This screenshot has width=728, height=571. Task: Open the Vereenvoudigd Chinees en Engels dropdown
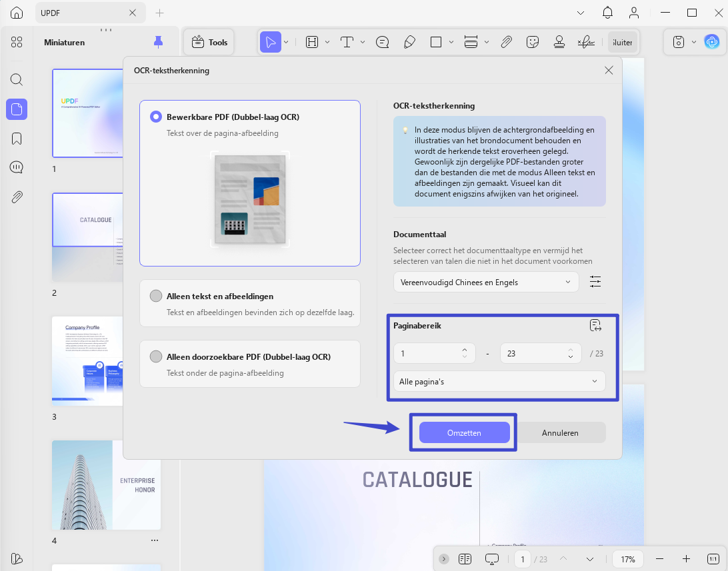[486, 282]
